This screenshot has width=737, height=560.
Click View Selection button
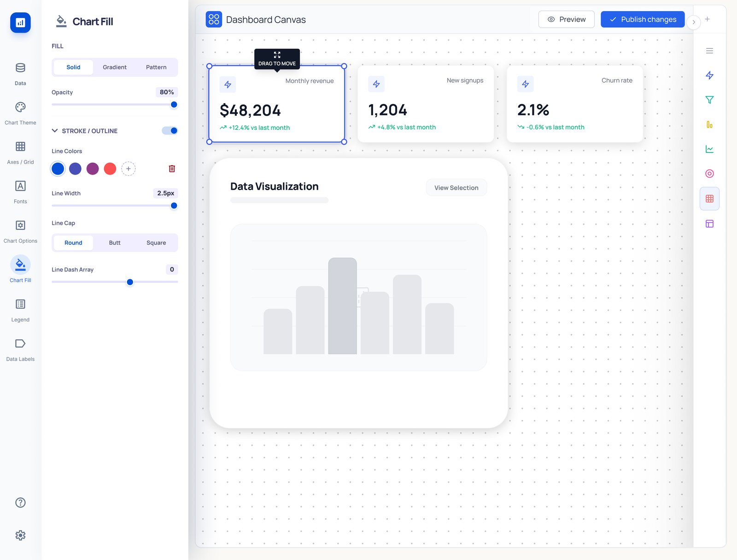point(456,187)
